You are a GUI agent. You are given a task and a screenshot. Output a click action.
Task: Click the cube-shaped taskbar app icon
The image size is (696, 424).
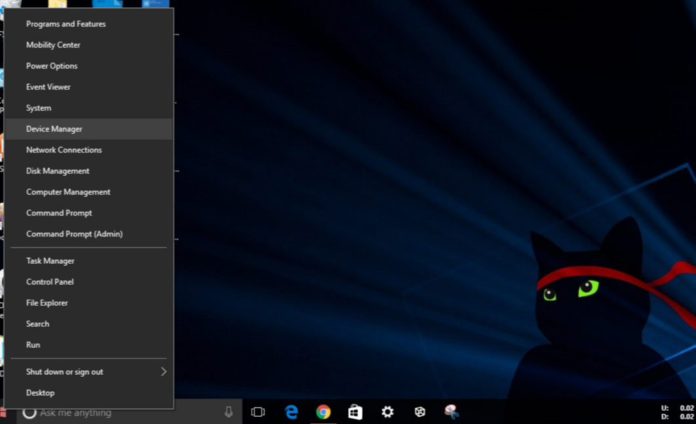coord(419,412)
